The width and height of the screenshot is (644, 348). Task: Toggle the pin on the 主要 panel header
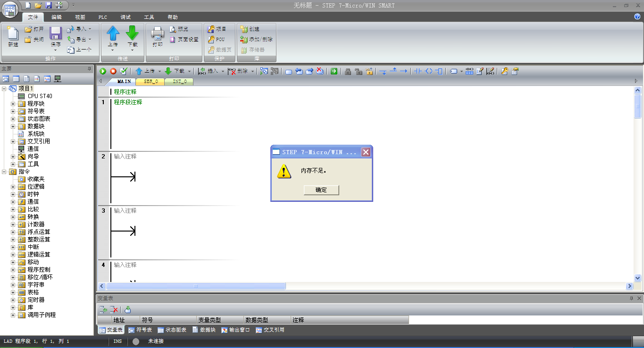(x=89, y=69)
